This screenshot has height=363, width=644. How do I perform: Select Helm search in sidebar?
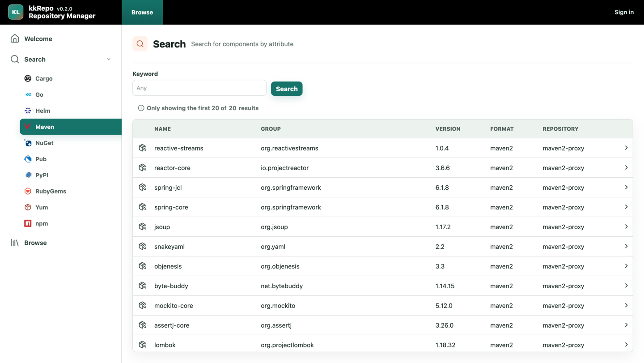pyautogui.click(x=71, y=111)
